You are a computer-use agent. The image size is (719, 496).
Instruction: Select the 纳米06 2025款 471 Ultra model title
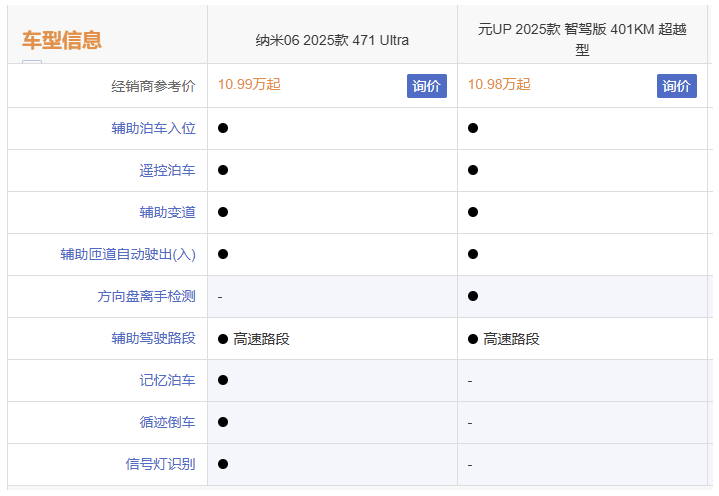click(332, 40)
